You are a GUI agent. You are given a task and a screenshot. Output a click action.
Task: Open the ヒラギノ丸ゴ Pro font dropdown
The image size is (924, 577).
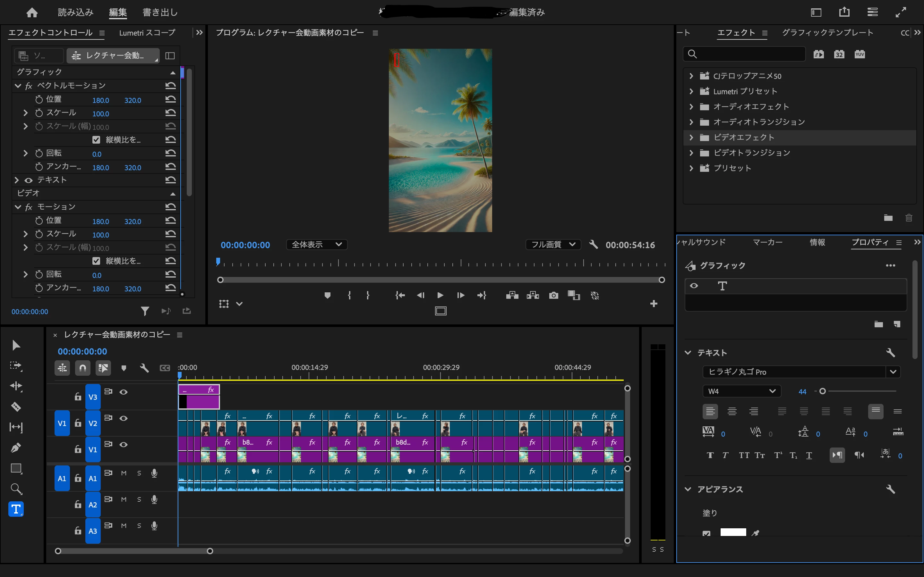click(893, 372)
